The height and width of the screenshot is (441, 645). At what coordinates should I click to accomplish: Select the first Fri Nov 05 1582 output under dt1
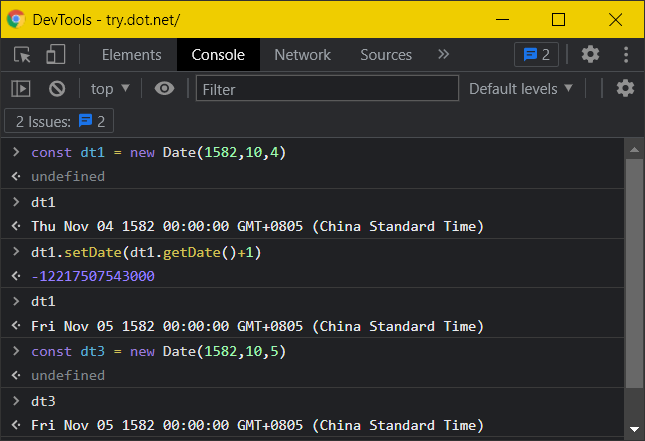[x=258, y=326]
